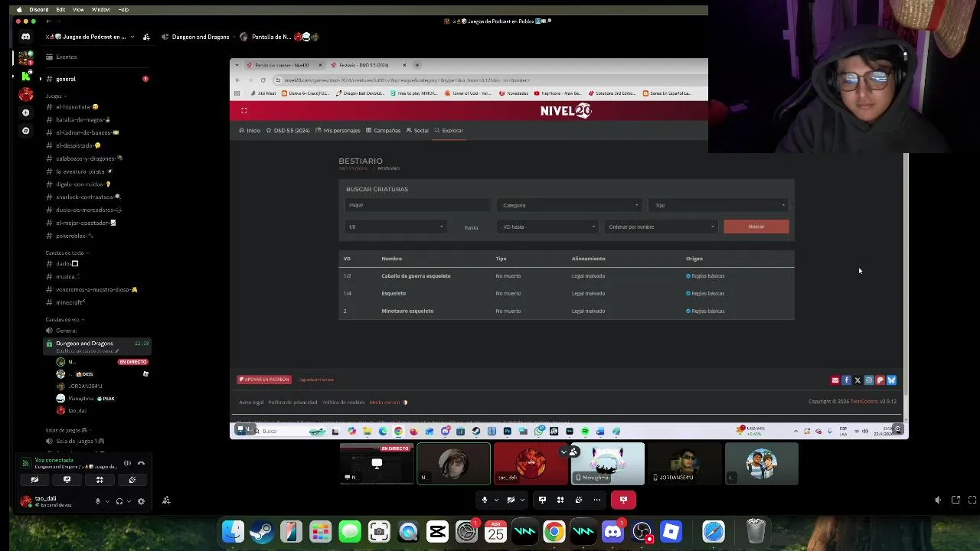The width and height of the screenshot is (980, 551).
Task: Open the Edit menu
Action: (60, 10)
